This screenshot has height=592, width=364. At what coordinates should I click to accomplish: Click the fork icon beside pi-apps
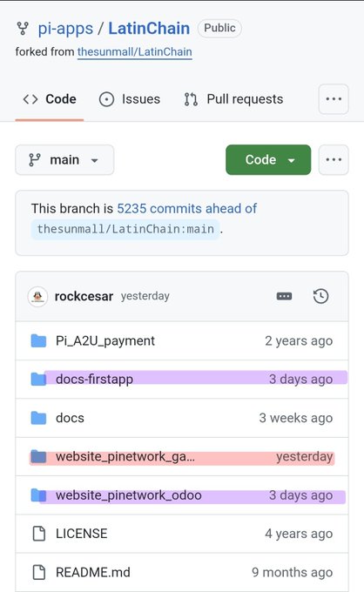23,29
